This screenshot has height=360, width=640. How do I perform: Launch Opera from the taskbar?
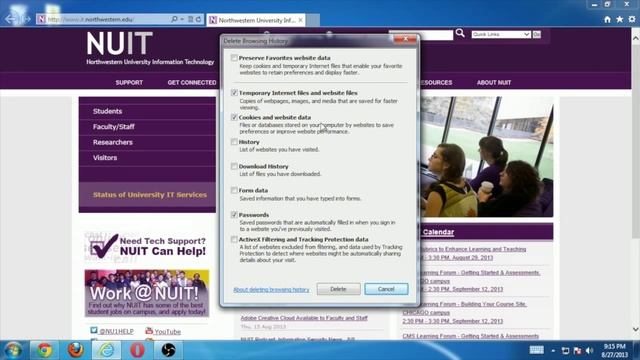pyautogui.click(x=137, y=350)
